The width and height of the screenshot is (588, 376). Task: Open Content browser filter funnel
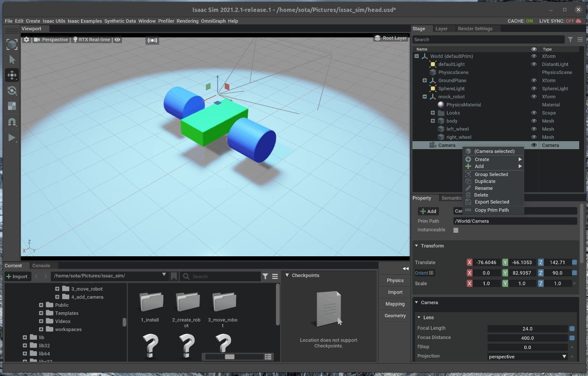[265, 276]
